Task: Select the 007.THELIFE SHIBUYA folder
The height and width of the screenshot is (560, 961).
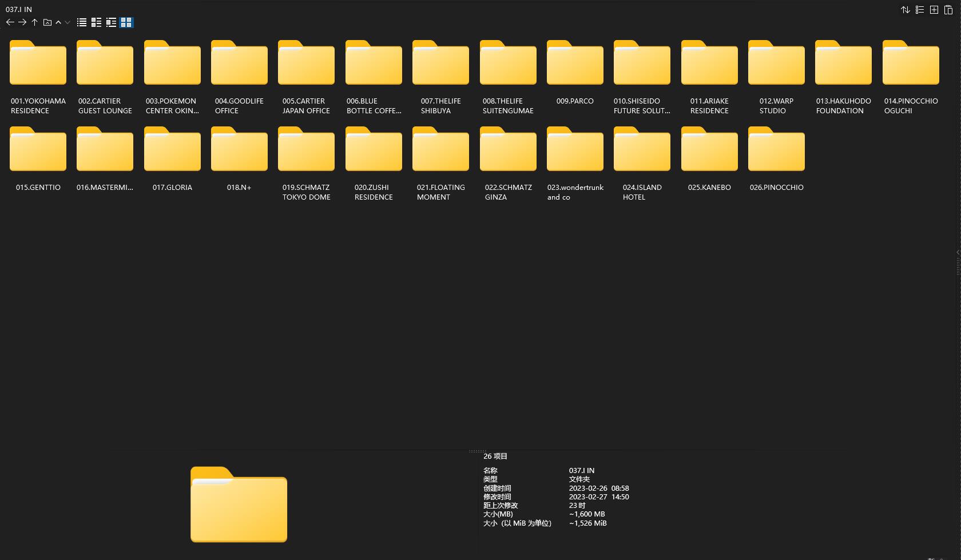Action: 441,77
